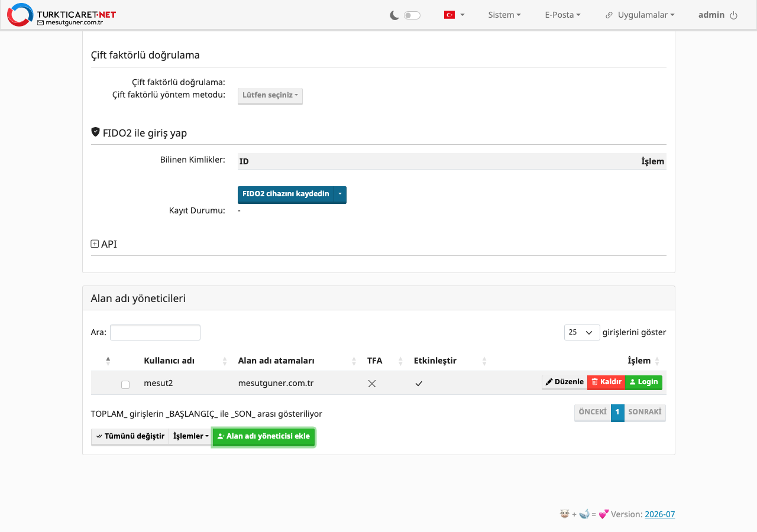
Task: Open the 25 entries per page selector
Action: click(x=582, y=332)
